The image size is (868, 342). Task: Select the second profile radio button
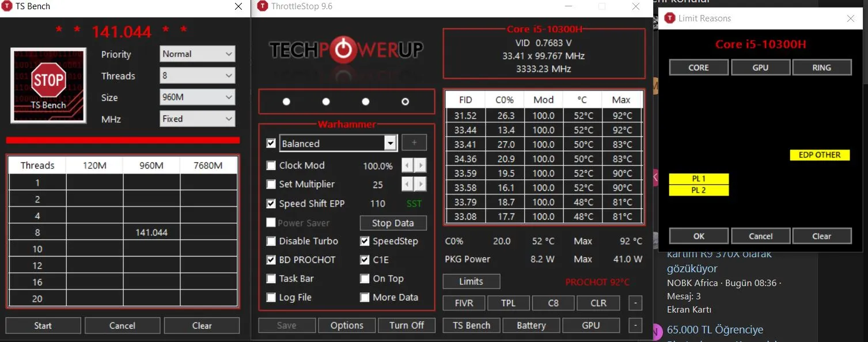tap(326, 102)
